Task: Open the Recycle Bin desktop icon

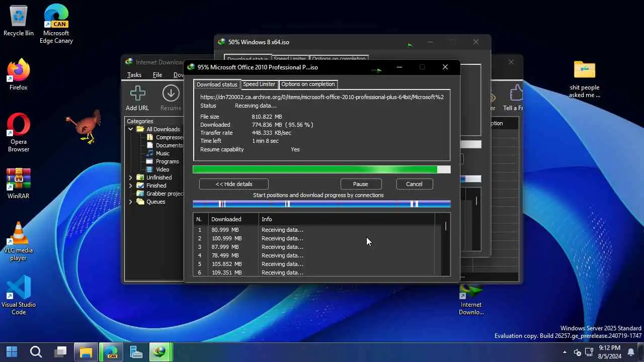Action: pos(19,21)
